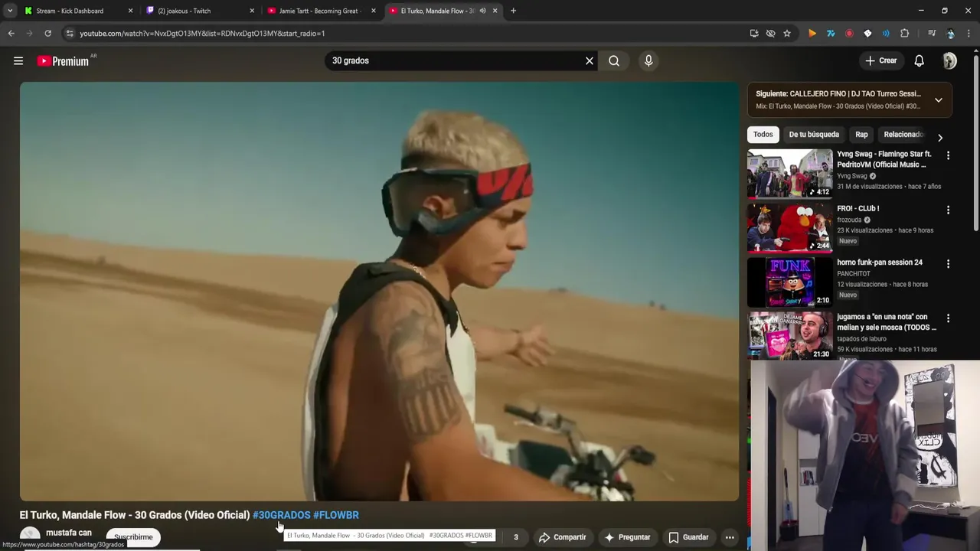Open Chrome profile avatar
Image resolution: width=980 pixels, height=551 pixels.
coord(950,33)
